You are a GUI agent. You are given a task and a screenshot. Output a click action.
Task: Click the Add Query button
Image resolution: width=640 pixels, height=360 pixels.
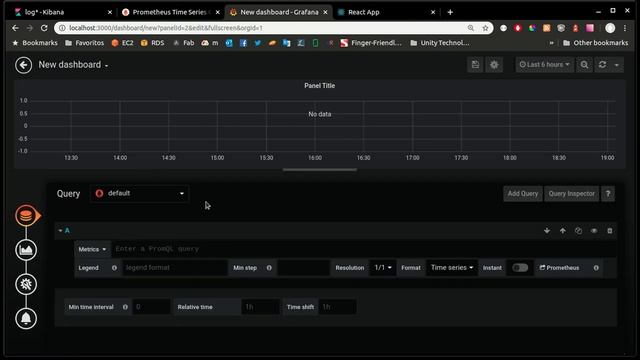click(x=522, y=193)
